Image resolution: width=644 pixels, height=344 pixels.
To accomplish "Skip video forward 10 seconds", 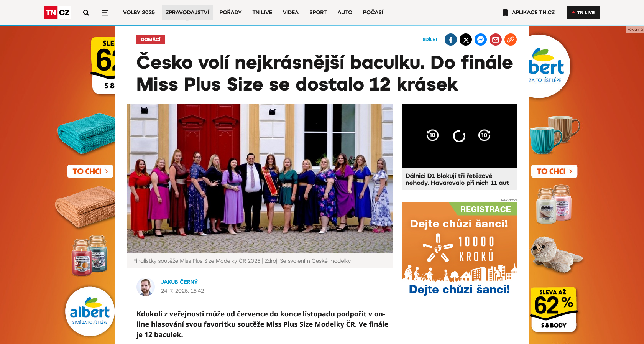I will (x=485, y=135).
